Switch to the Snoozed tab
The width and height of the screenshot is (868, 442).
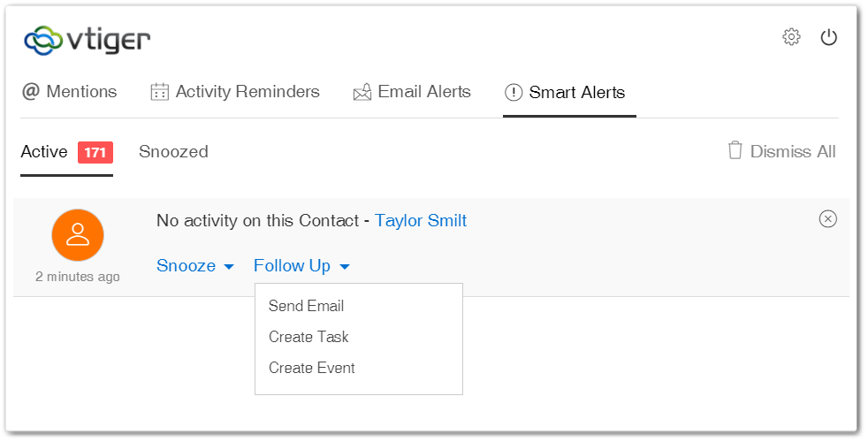click(x=173, y=151)
